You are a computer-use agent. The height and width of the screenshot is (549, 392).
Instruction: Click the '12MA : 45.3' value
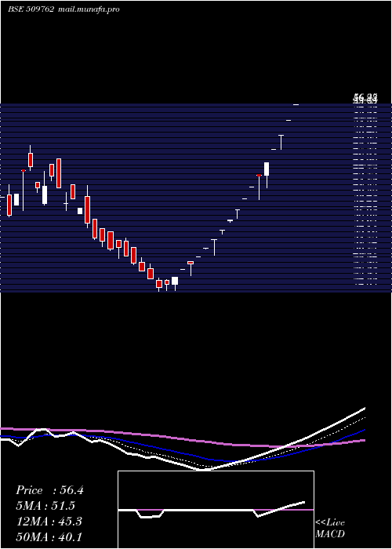[49, 522]
